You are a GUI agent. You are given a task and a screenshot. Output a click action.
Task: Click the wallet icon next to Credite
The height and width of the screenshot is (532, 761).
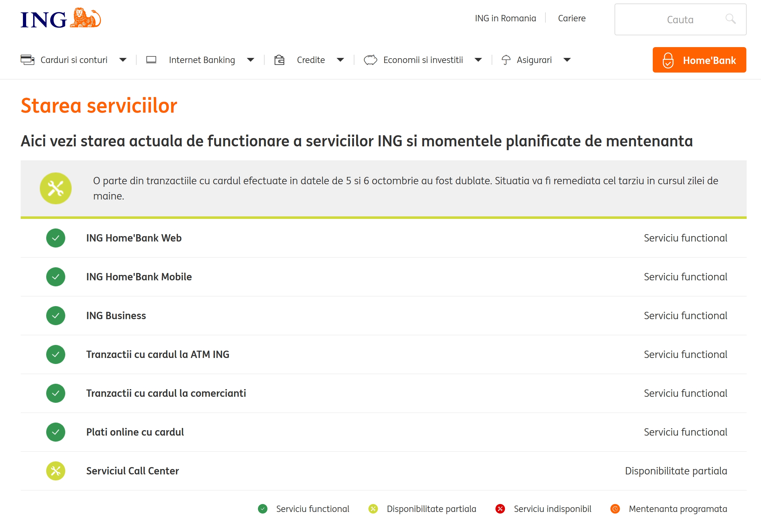[x=280, y=60]
